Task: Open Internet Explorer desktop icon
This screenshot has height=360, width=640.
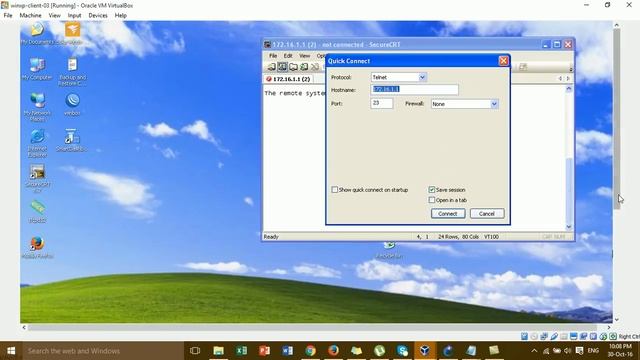Action: [x=37, y=143]
